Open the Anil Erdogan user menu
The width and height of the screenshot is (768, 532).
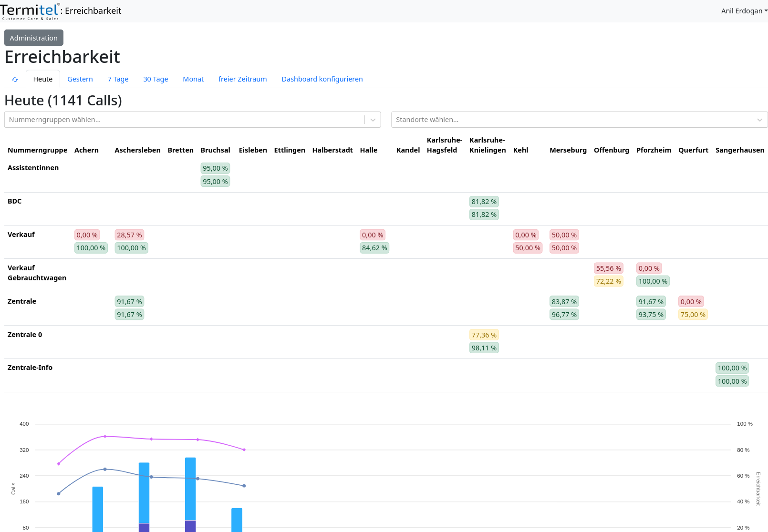pos(744,11)
